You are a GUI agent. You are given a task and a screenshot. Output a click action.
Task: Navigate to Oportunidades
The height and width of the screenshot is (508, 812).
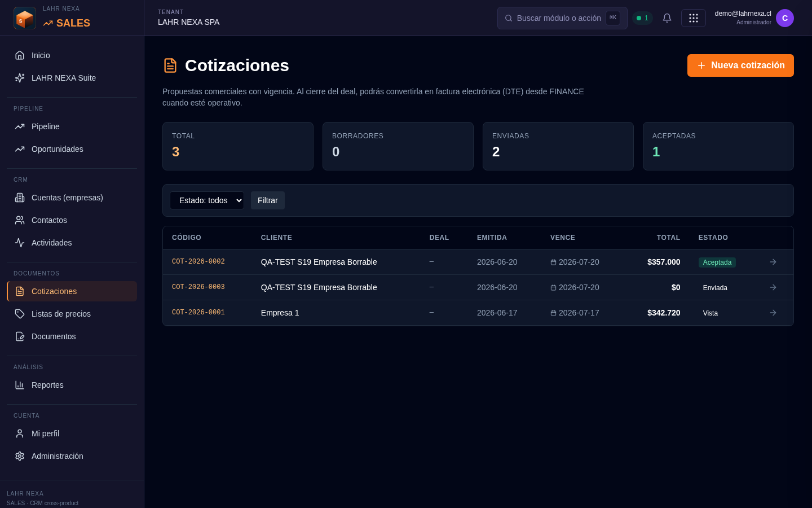(72, 149)
